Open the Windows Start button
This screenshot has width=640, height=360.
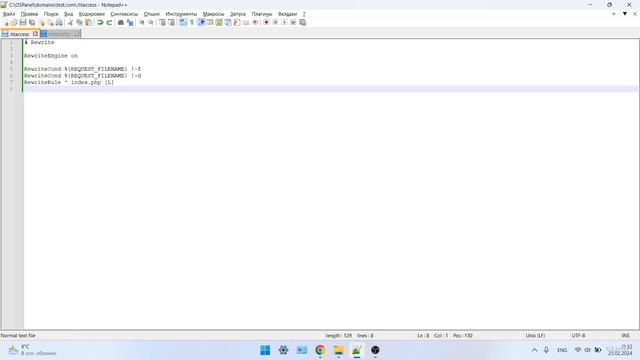(x=265, y=350)
